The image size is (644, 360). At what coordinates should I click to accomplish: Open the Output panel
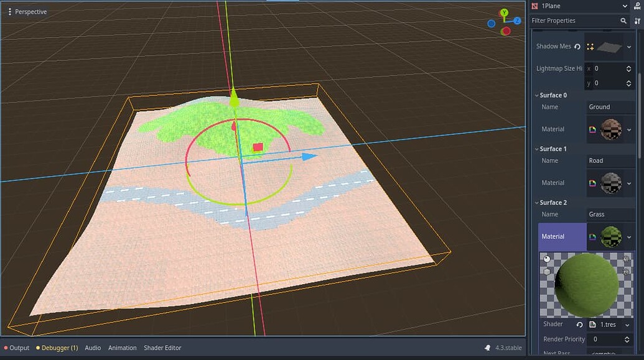click(19, 348)
